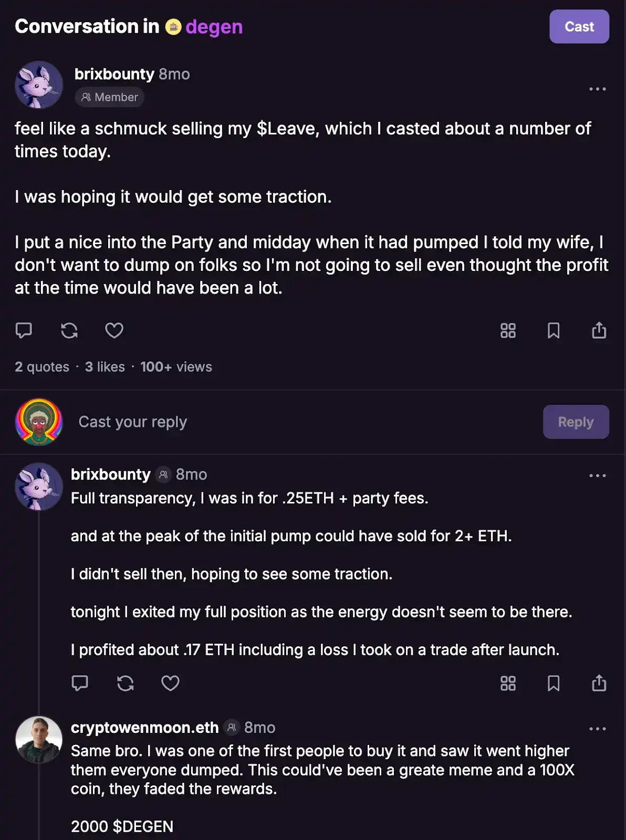This screenshot has width=626, height=840.
Task: Open options menu on brixbounty's reply
Action: pyautogui.click(x=597, y=476)
